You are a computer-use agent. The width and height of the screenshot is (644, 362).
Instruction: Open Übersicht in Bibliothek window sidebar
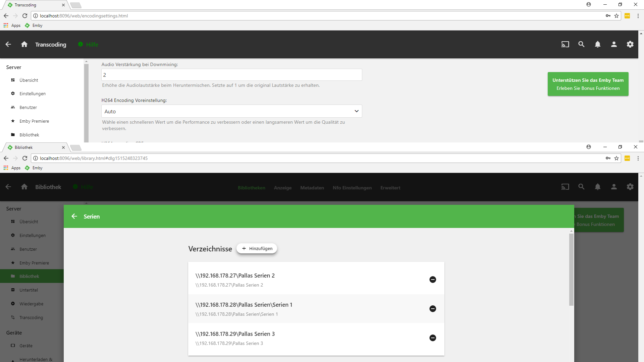(x=29, y=222)
